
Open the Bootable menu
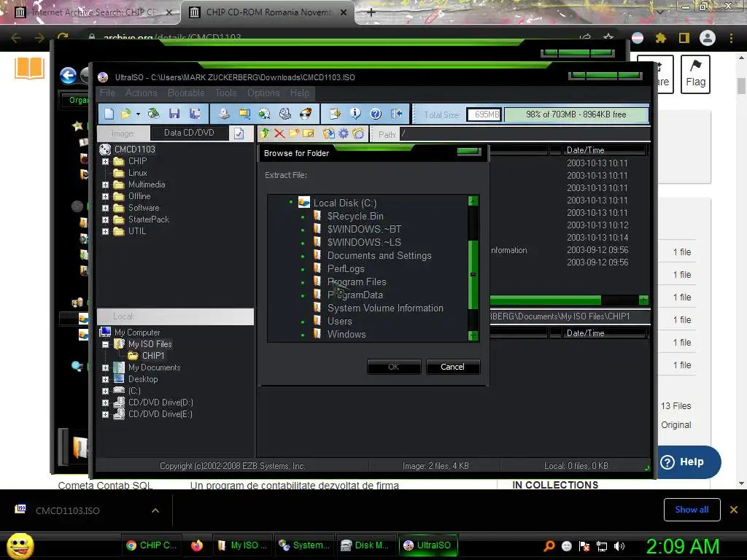186,93
